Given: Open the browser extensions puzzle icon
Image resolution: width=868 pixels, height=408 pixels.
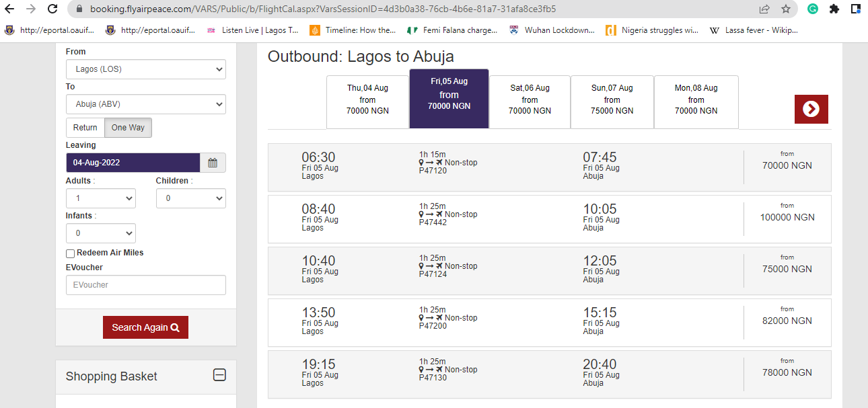Looking at the screenshot, I should pos(834,9).
